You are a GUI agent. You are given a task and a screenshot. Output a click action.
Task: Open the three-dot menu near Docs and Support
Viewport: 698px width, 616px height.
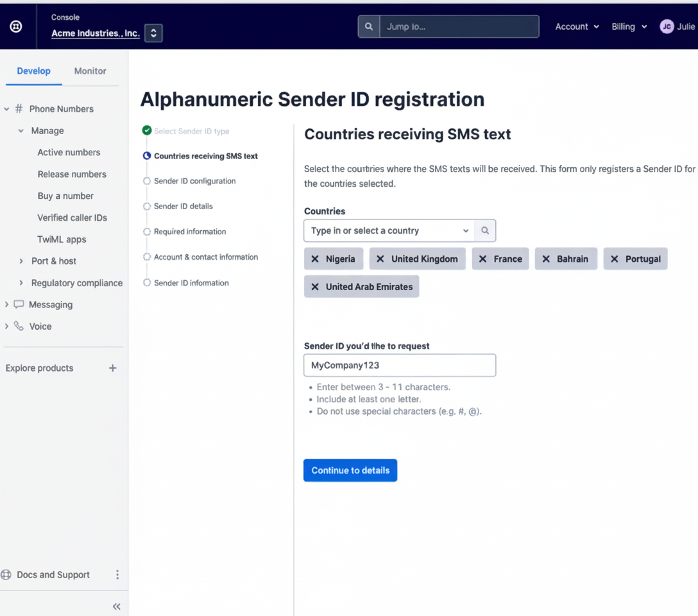(x=117, y=574)
